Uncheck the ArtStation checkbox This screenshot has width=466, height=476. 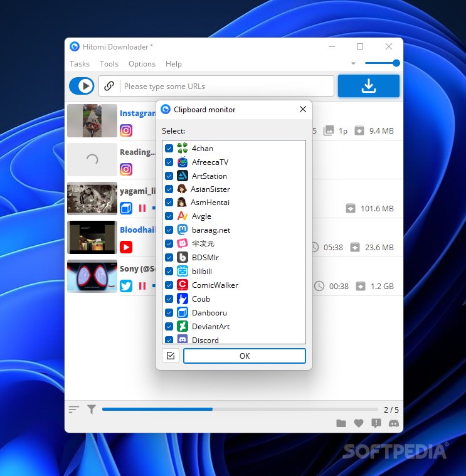point(169,176)
